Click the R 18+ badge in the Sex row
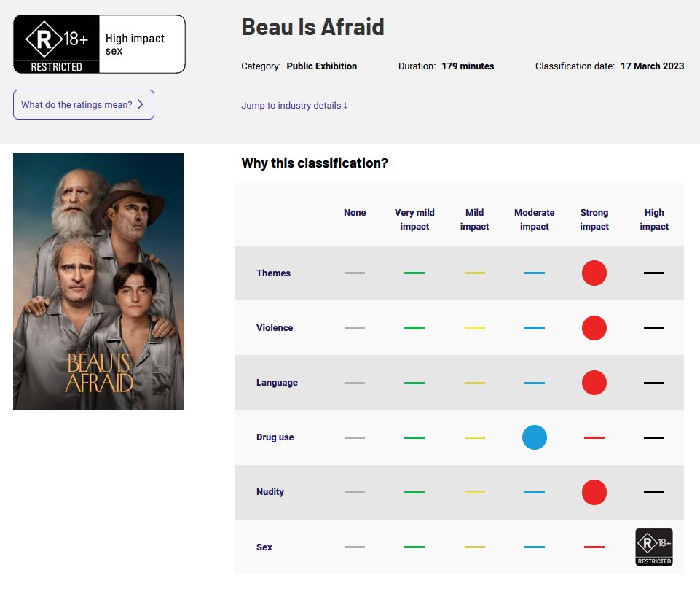The height and width of the screenshot is (597, 700). click(x=653, y=546)
